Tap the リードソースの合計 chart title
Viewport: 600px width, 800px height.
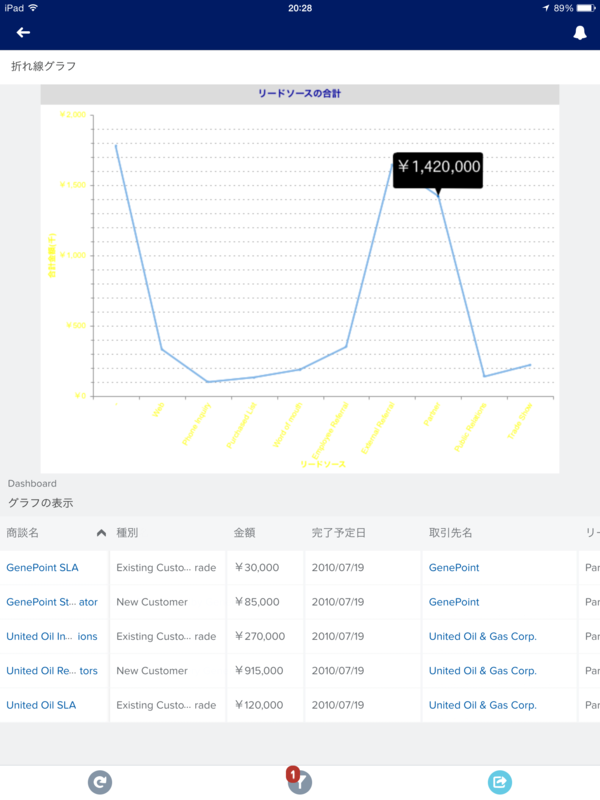pyautogui.click(x=299, y=93)
